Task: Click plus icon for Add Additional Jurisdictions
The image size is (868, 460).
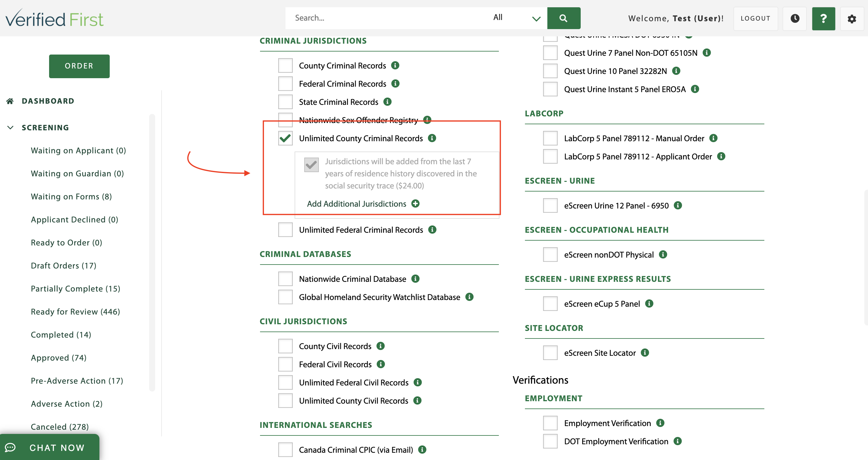Action: [x=416, y=204]
